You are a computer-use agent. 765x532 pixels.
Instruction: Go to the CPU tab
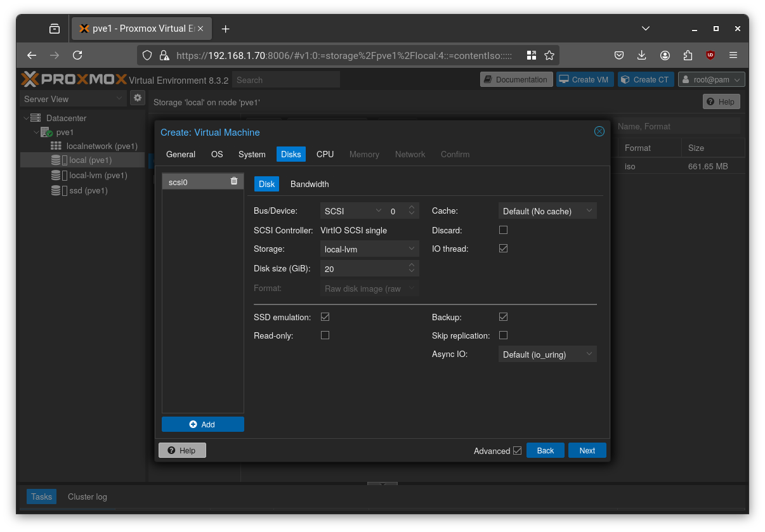(325, 154)
